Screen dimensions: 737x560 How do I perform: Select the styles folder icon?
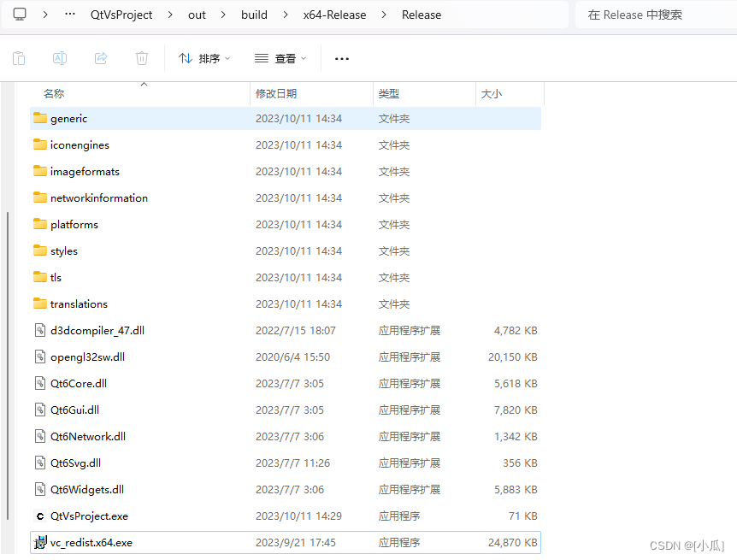pos(40,251)
